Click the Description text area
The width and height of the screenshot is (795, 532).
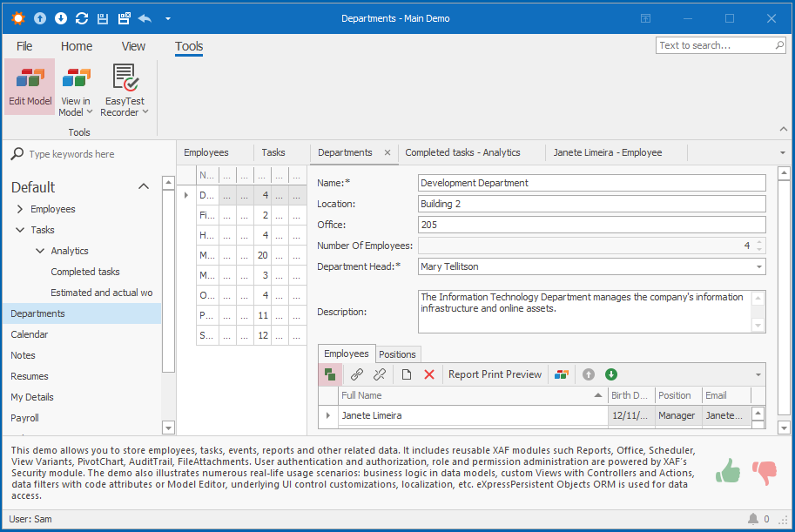tap(586, 312)
